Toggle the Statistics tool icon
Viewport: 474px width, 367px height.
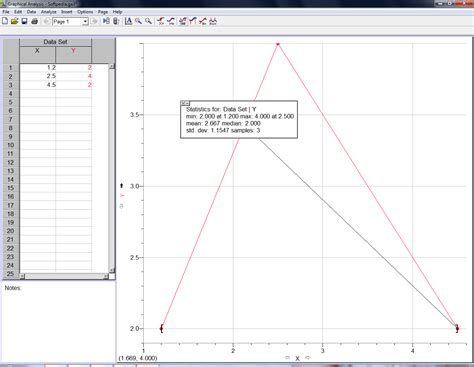click(183, 21)
